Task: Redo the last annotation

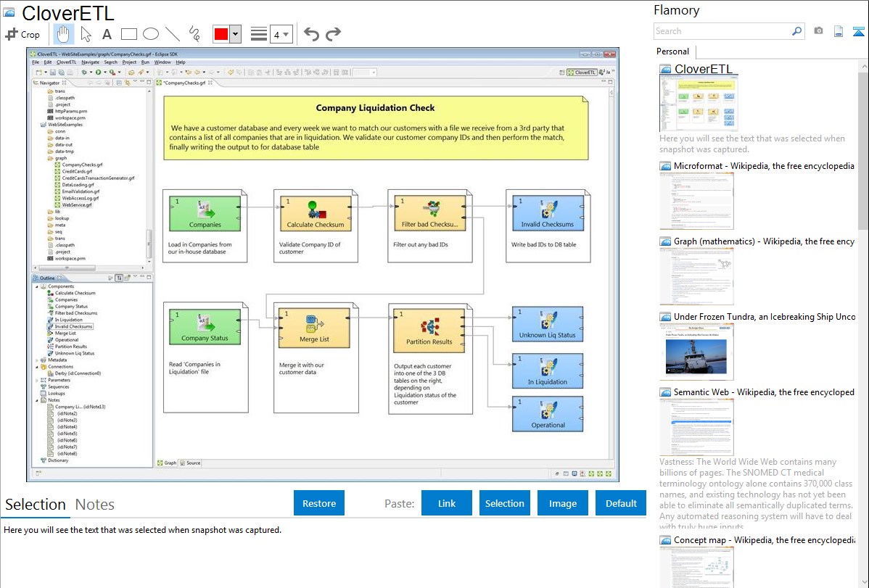Action: (333, 34)
